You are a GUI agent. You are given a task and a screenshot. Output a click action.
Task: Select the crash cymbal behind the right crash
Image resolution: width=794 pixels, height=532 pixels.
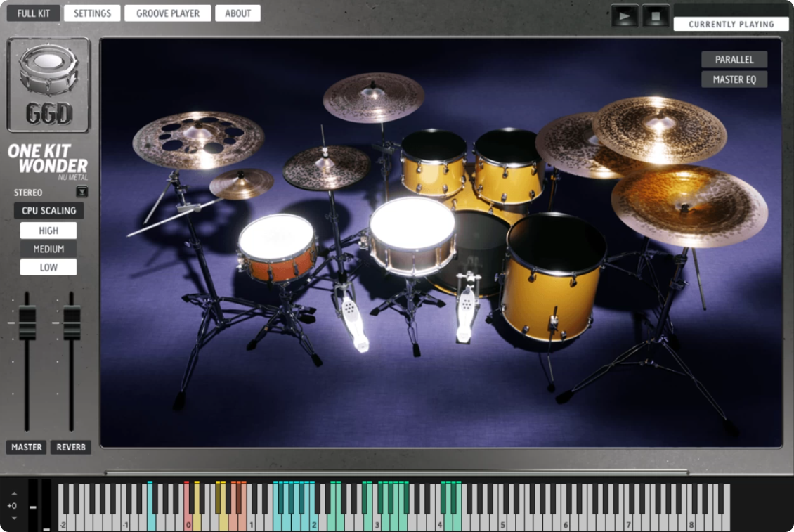pos(566,145)
